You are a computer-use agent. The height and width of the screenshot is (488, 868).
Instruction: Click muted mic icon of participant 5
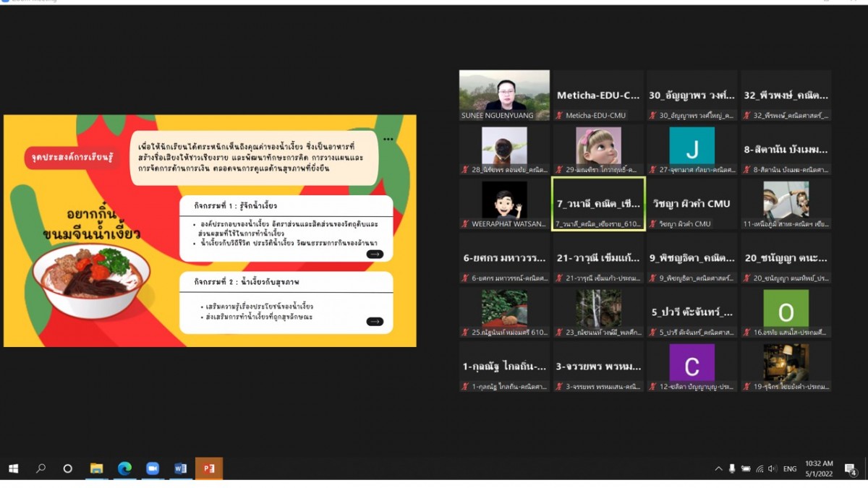tap(653, 332)
